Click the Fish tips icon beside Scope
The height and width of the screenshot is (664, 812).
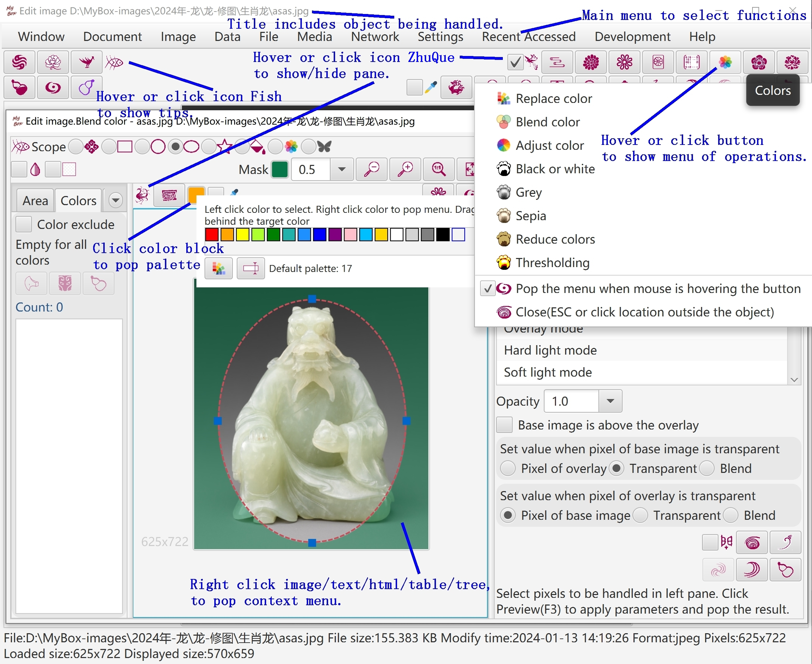(x=21, y=147)
